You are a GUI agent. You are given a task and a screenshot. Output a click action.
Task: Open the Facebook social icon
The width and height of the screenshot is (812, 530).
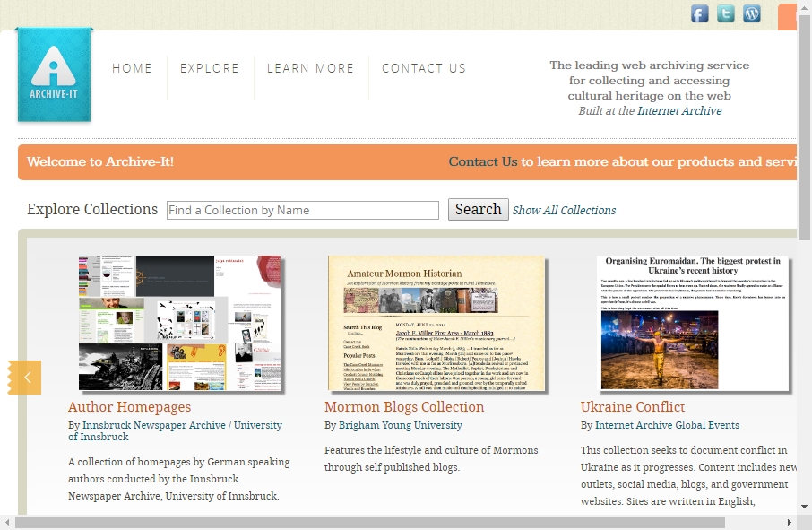pos(700,13)
